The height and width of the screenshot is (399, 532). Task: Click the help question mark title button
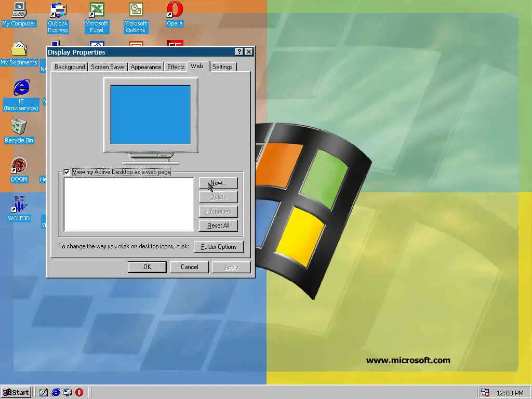pyautogui.click(x=239, y=51)
